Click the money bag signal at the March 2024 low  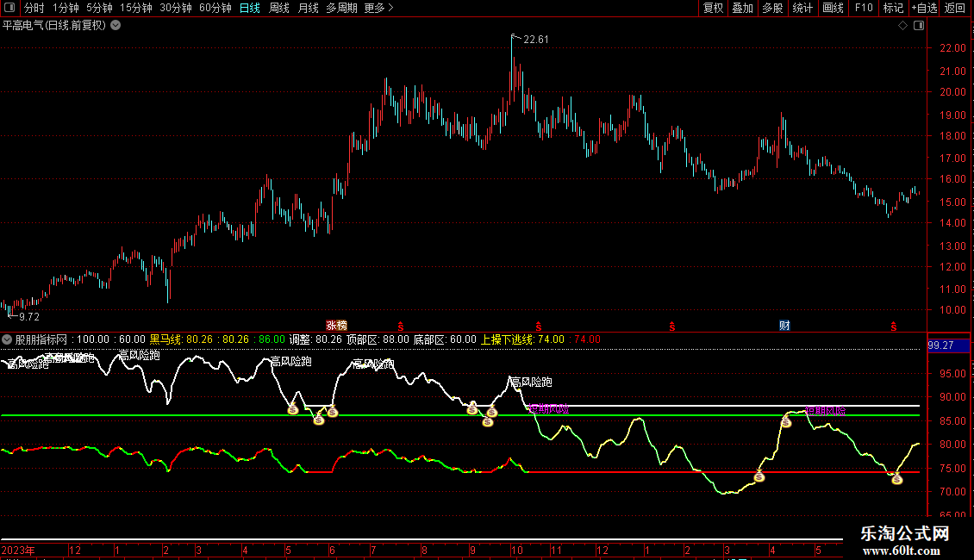pos(759,476)
